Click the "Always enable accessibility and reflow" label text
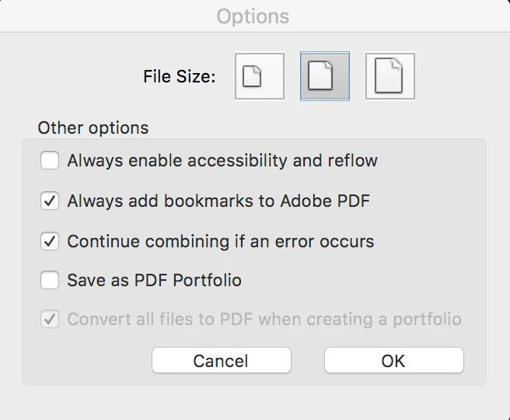 pos(222,161)
